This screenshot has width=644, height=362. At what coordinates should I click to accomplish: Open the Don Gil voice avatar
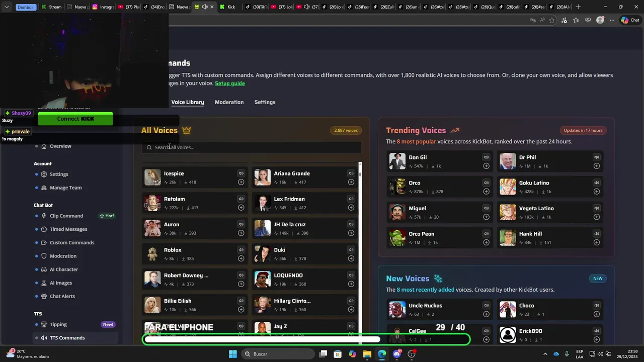pyautogui.click(x=397, y=161)
